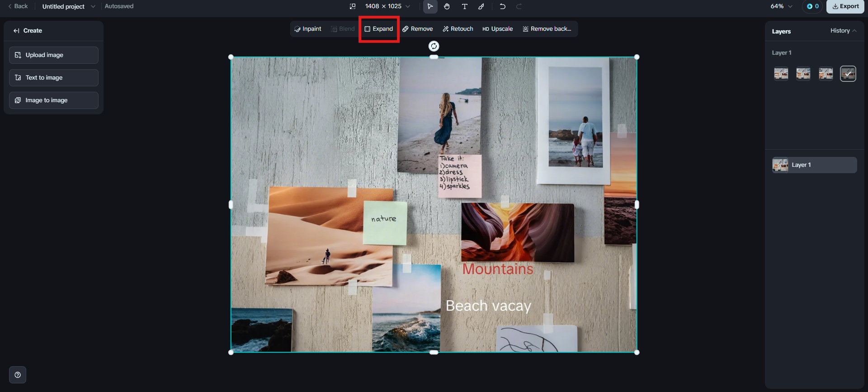Click the Upload image button
The image size is (868, 392).
point(54,55)
